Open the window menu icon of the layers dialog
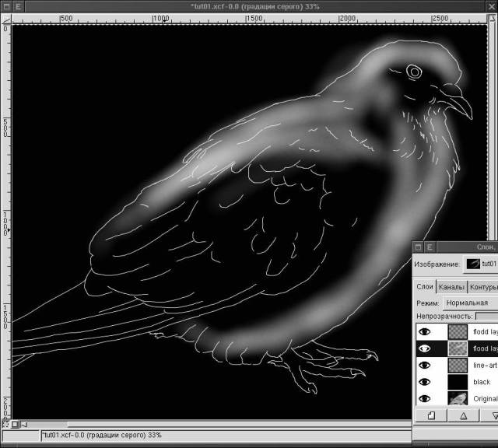This screenshot has width=498, height=448. coord(418,247)
